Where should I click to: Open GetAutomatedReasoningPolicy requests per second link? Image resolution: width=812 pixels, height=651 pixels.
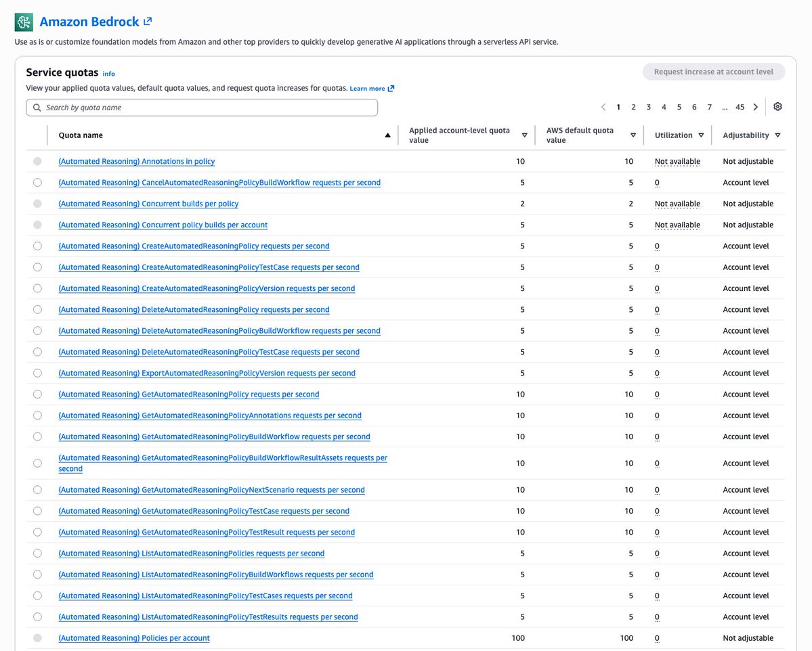[x=189, y=395]
